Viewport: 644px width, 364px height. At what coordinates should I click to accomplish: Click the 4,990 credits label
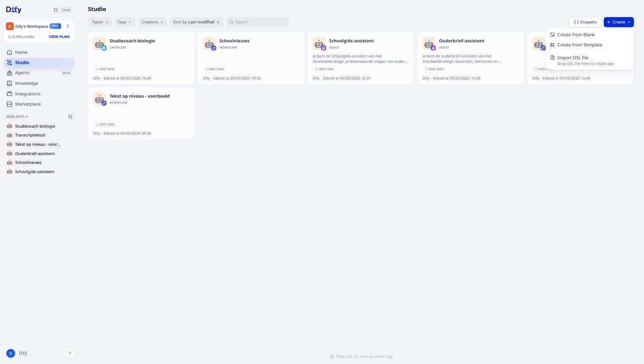click(21, 37)
